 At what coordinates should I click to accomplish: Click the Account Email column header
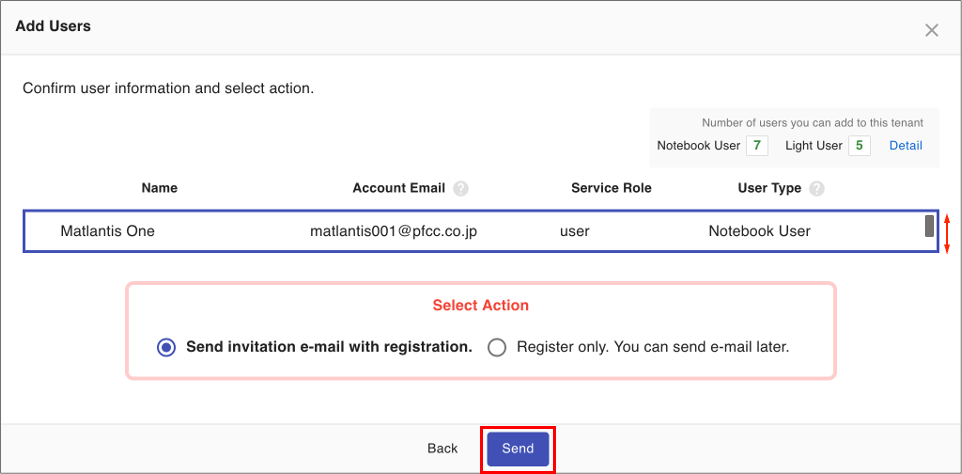[x=399, y=188]
